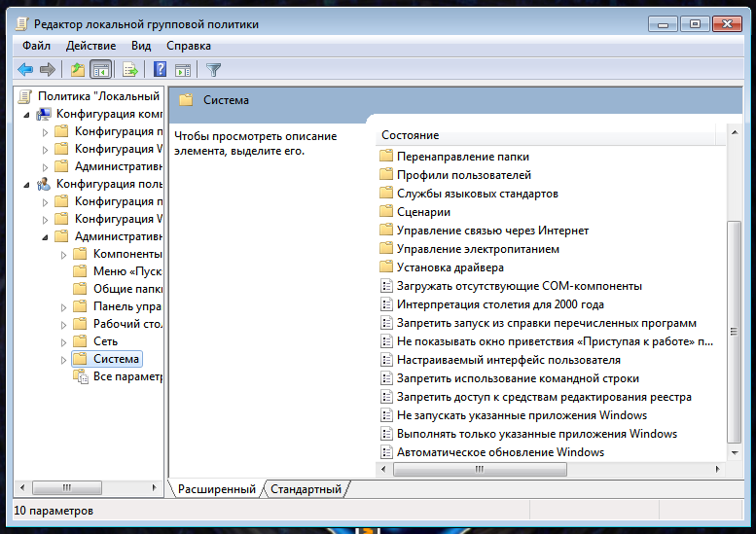Open the Справка menu

(189, 46)
